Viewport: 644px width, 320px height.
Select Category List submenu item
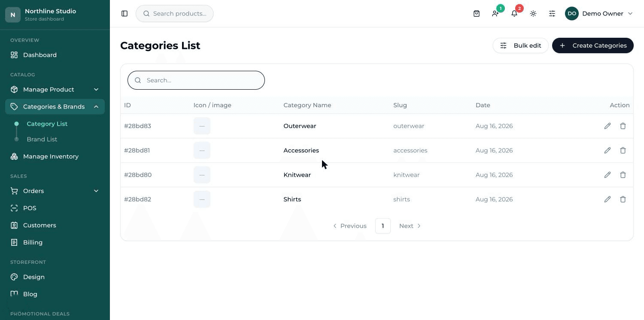click(47, 124)
